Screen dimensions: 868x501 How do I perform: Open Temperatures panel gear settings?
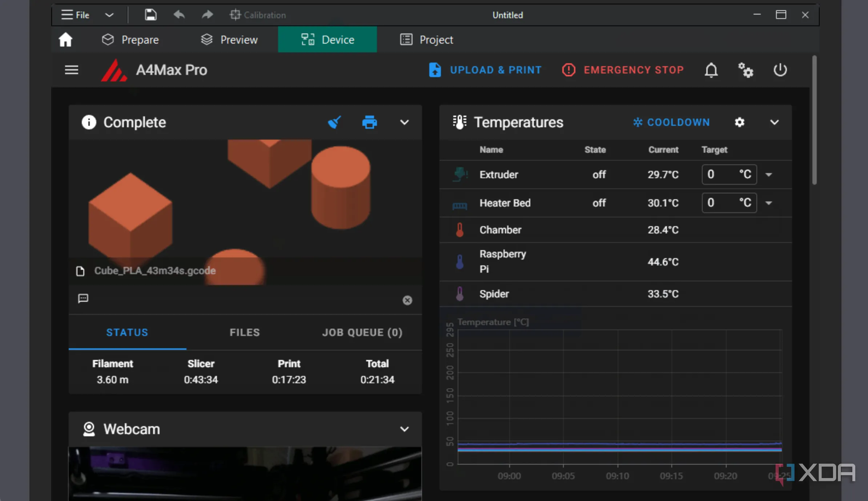(x=739, y=122)
